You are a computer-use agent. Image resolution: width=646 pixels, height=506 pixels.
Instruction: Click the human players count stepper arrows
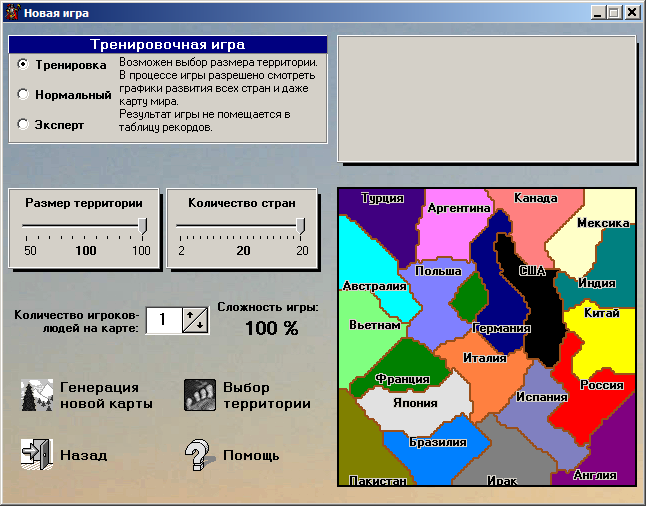pos(195,320)
